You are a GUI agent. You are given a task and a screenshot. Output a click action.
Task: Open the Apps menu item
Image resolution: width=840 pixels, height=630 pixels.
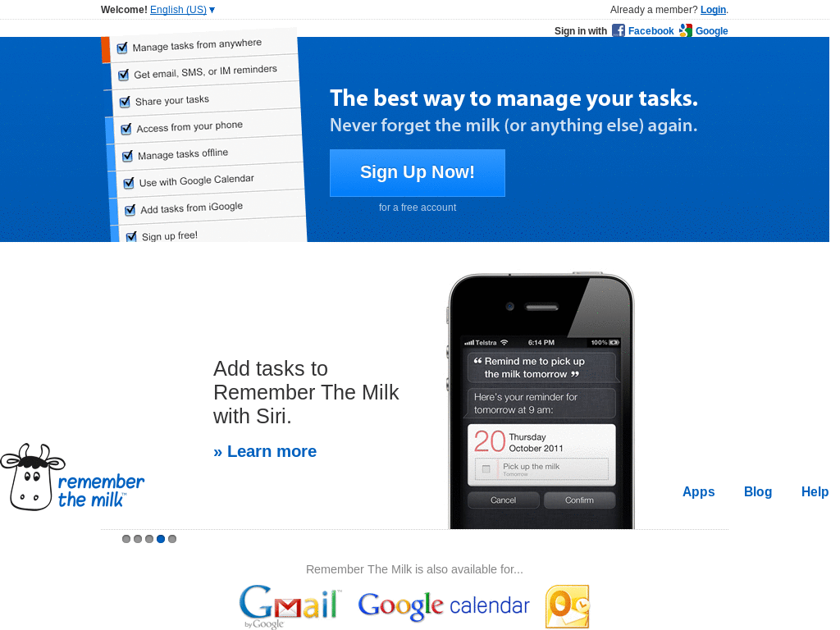tap(699, 492)
